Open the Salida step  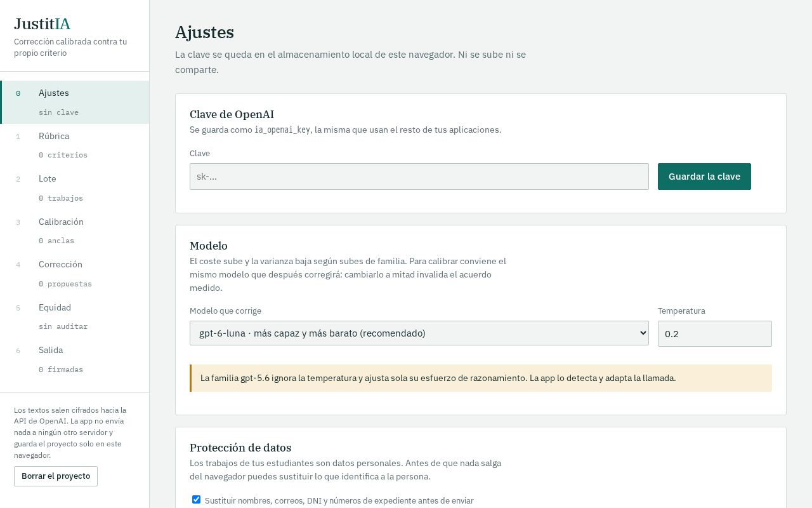(75, 359)
